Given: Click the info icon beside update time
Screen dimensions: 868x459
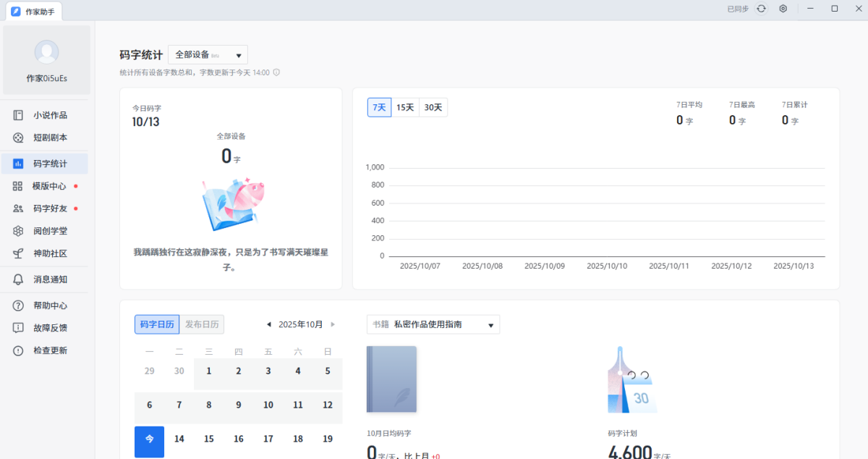Looking at the screenshot, I should pyautogui.click(x=276, y=72).
